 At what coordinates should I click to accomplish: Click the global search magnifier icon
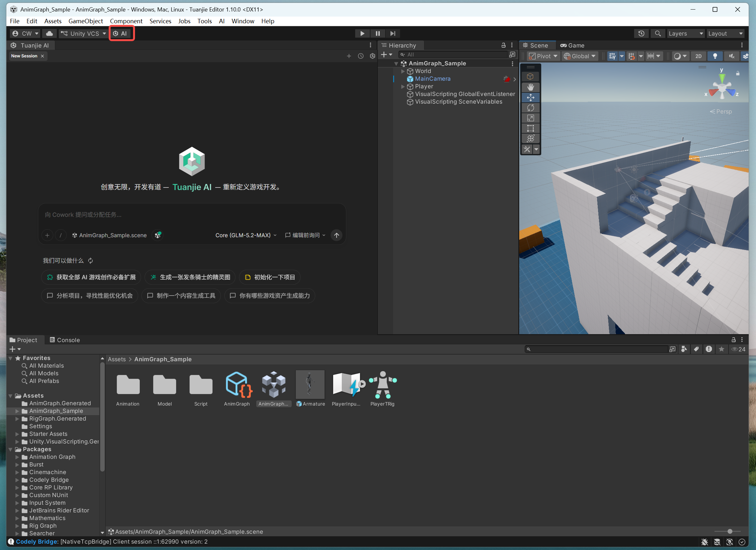point(658,33)
